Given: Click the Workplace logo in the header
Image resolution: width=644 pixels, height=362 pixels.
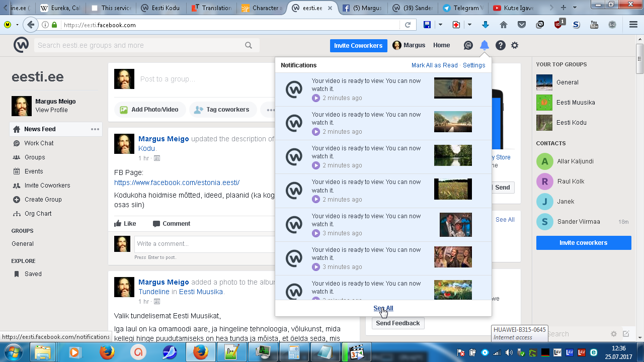Looking at the screenshot, I should (21, 45).
